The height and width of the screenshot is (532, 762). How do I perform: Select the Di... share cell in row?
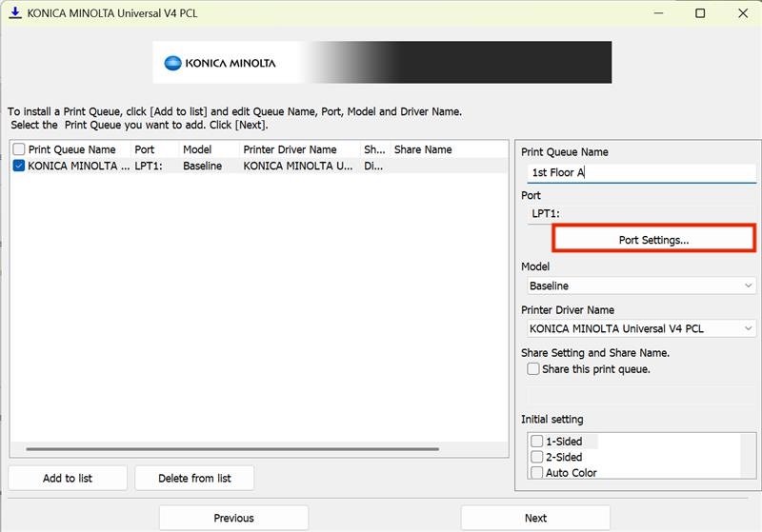coord(373,166)
